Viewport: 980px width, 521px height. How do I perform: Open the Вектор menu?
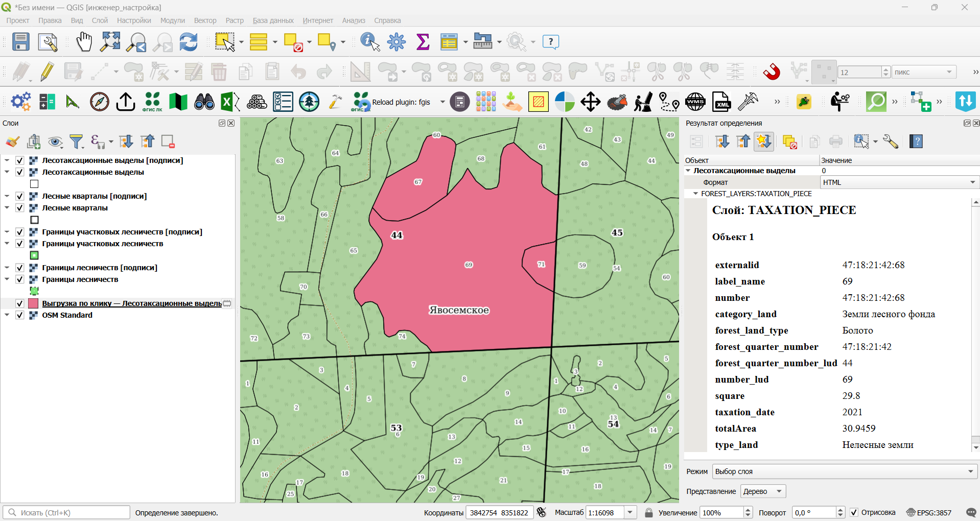pyautogui.click(x=205, y=20)
